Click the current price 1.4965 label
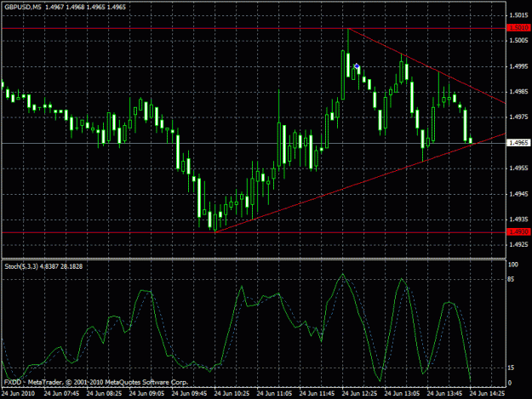532x399 pixels. 518,143
